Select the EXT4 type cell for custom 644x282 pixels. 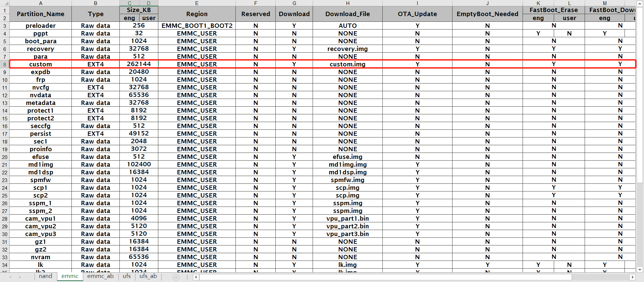[x=96, y=64]
